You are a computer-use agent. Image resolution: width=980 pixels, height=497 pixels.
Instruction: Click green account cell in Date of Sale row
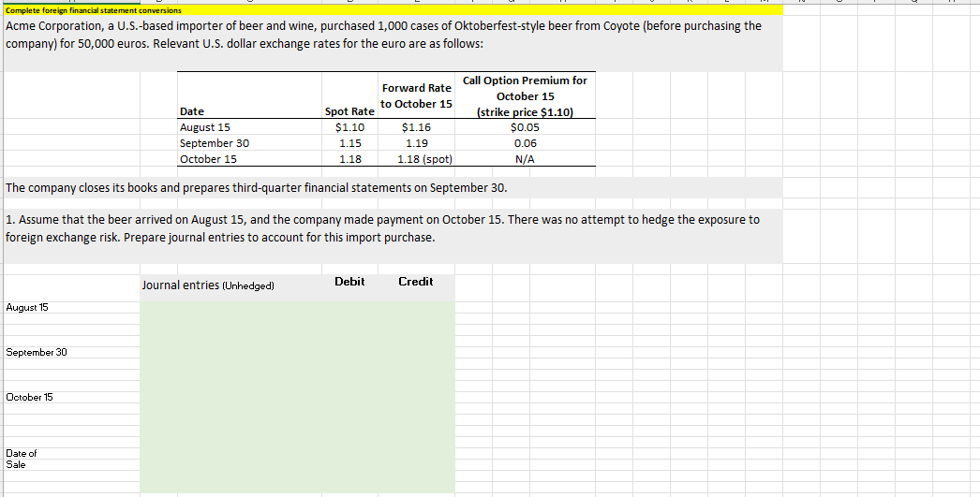(x=231, y=459)
